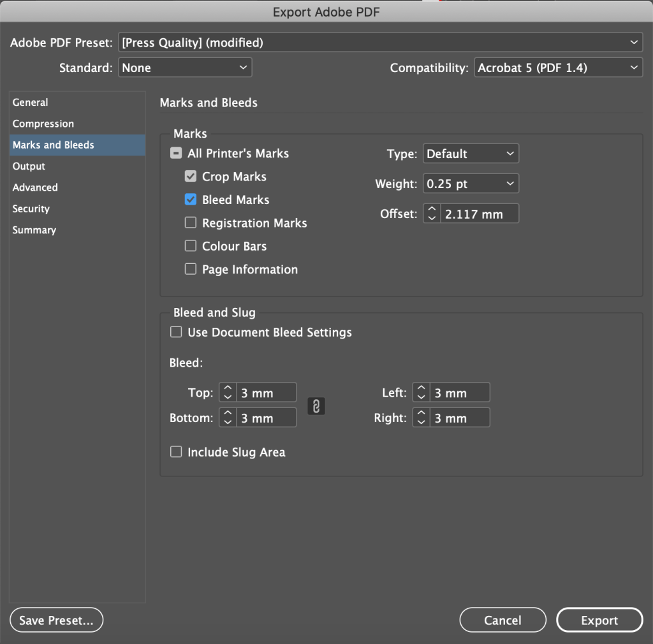Open the Adobe PDF Preset dropdown
This screenshot has height=644, width=653.
coord(380,43)
